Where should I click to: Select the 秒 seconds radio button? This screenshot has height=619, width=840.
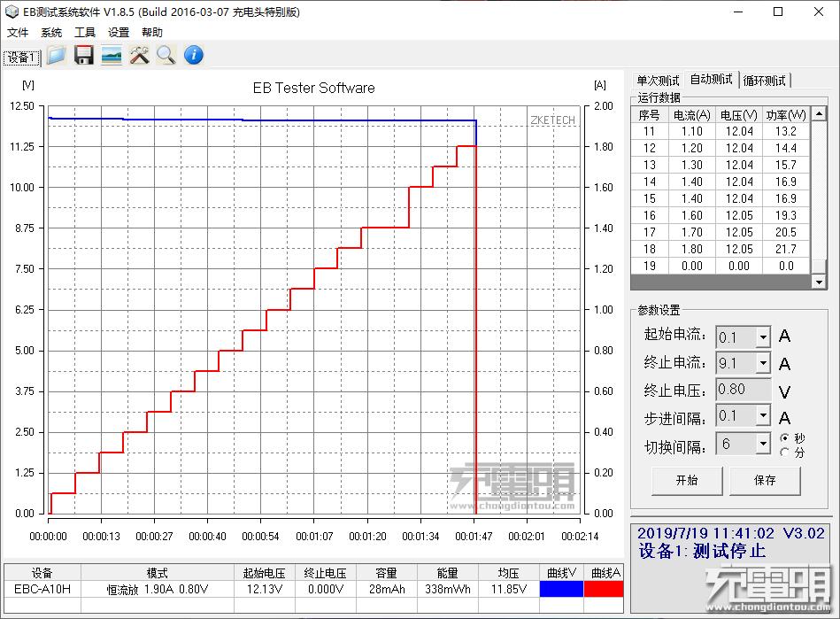(x=787, y=437)
